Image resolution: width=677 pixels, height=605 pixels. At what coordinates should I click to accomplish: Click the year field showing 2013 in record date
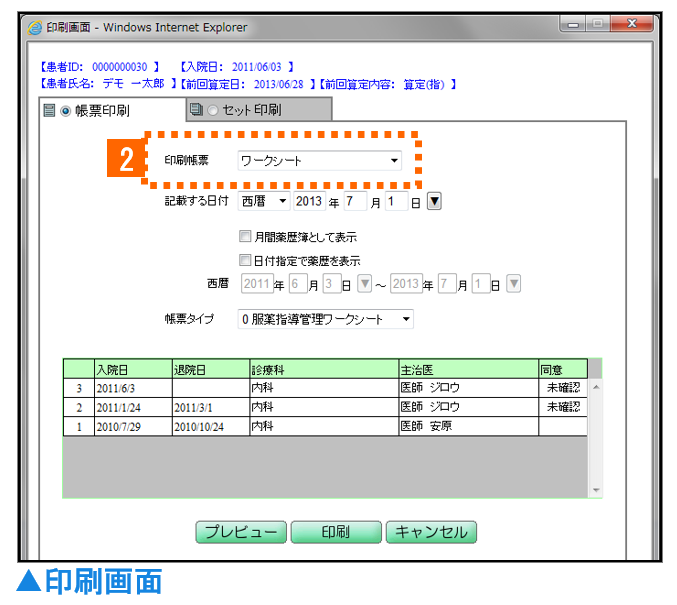[309, 202]
